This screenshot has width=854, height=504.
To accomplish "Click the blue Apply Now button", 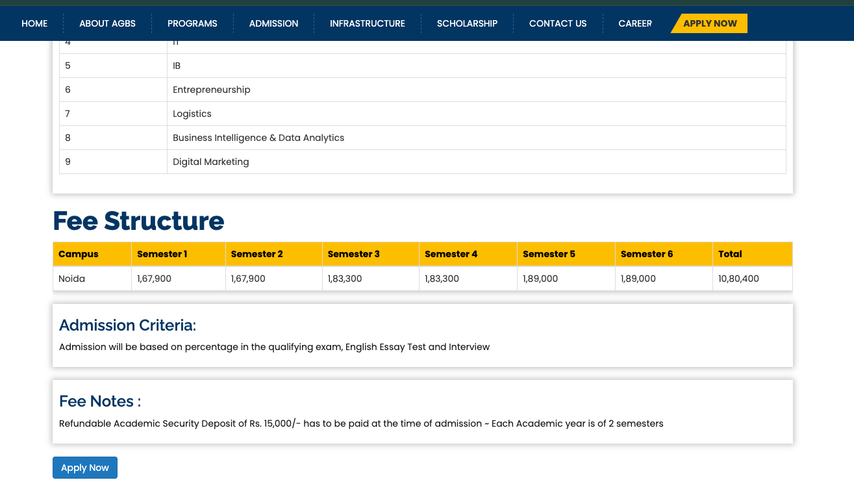I will (85, 468).
